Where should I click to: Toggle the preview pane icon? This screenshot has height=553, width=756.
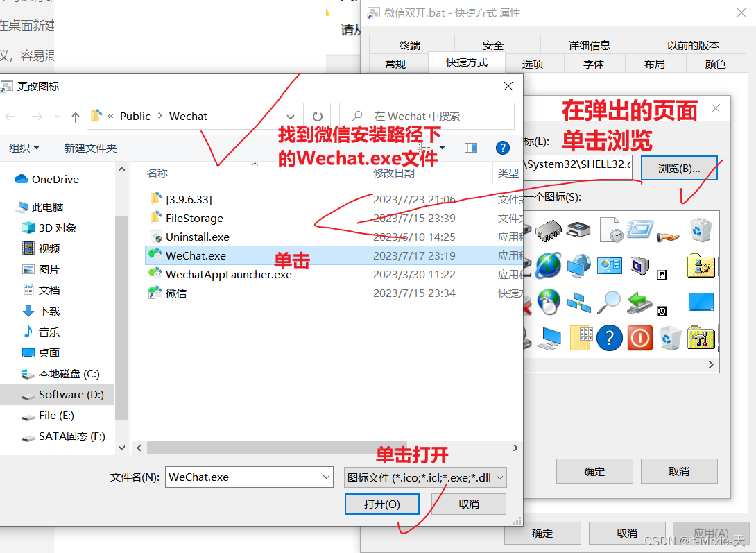470,148
